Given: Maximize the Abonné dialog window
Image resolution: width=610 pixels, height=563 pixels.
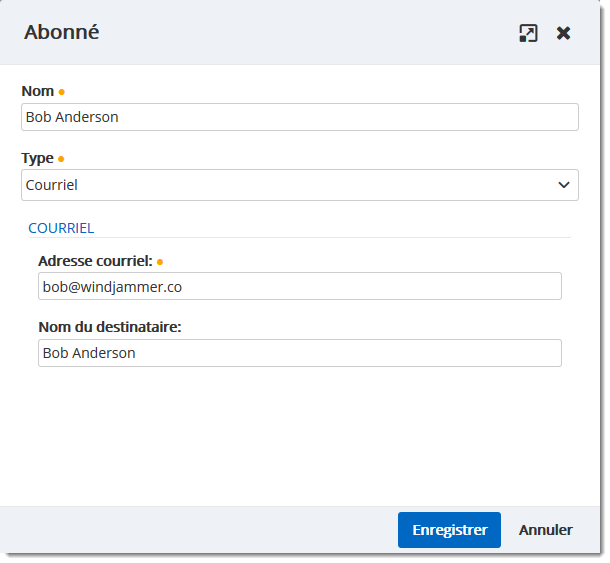Looking at the screenshot, I should (528, 33).
